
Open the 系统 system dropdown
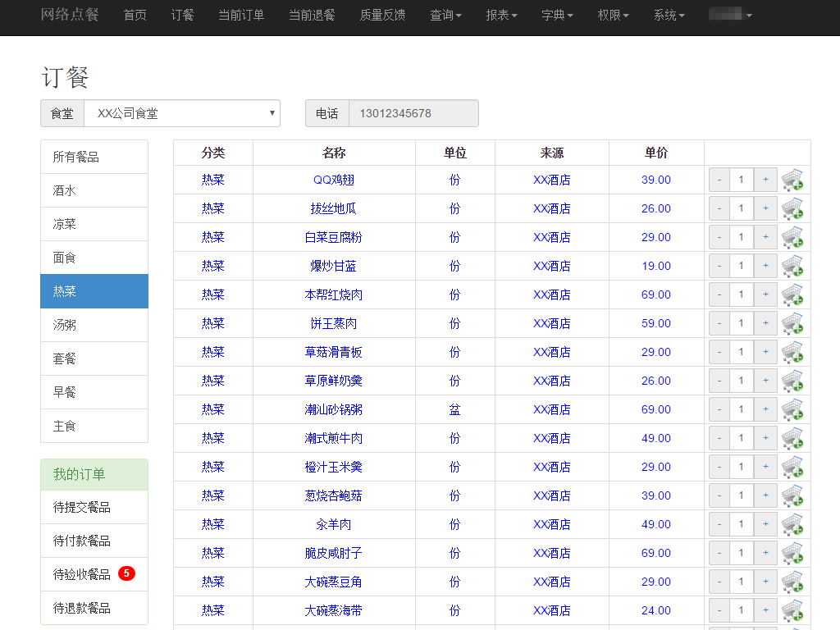(x=669, y=15)
